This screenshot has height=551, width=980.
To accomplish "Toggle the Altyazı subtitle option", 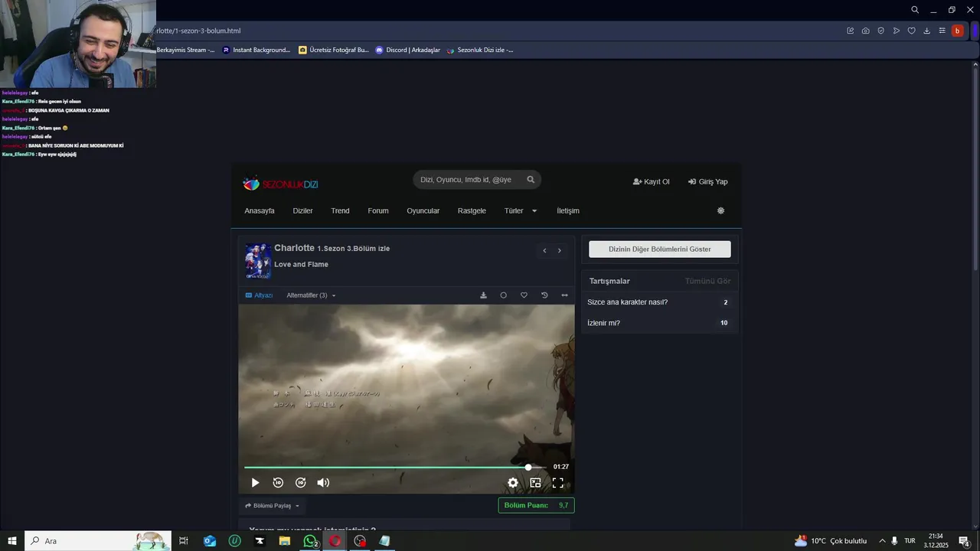I will 259,295.
